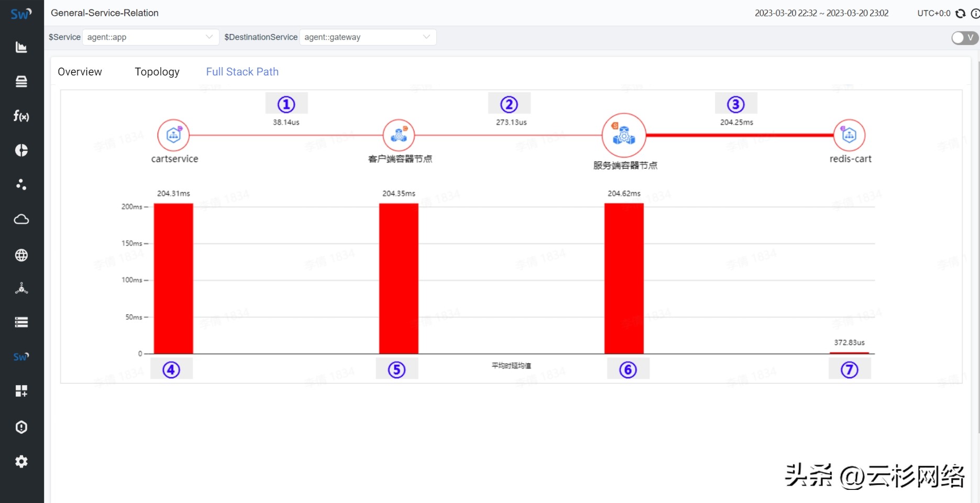Click the 372.83us bar value label
Screen dimensions: 980x503
849,342
